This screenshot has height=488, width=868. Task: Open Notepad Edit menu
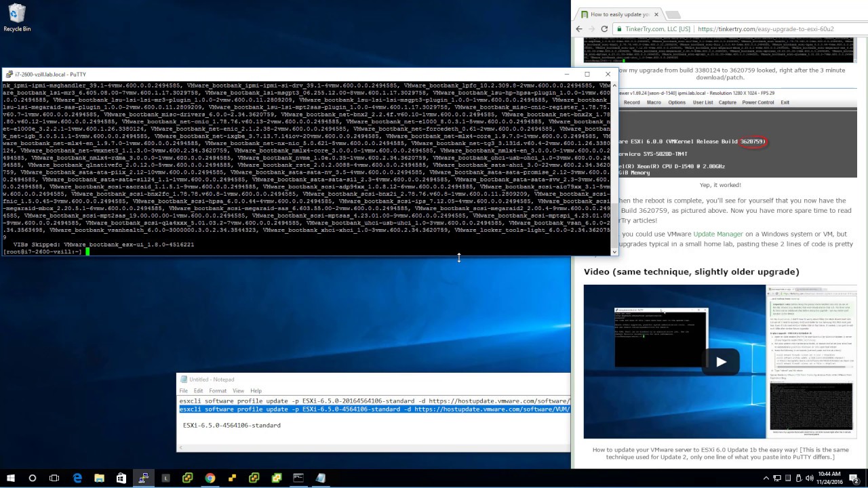pyautogui.click(x=198, y=390)
